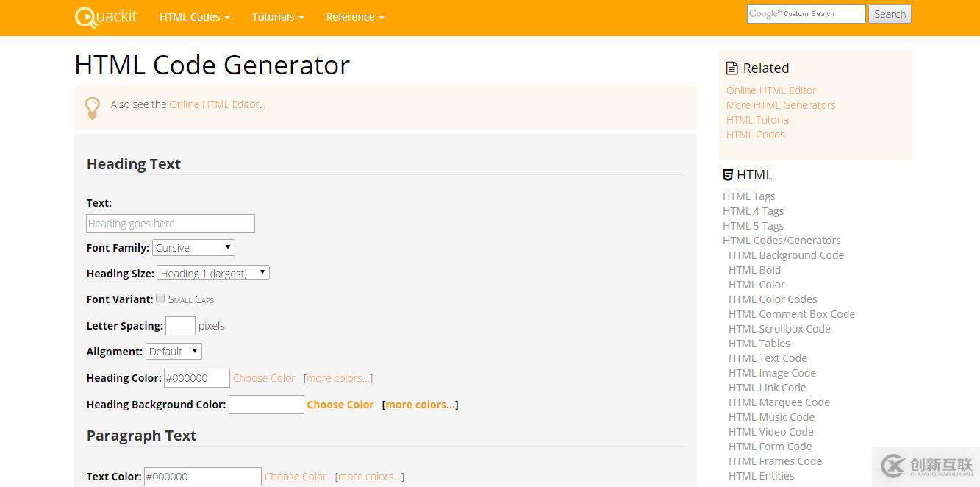Click the Letter Spacing pixels field

click(x=180, y=325)
